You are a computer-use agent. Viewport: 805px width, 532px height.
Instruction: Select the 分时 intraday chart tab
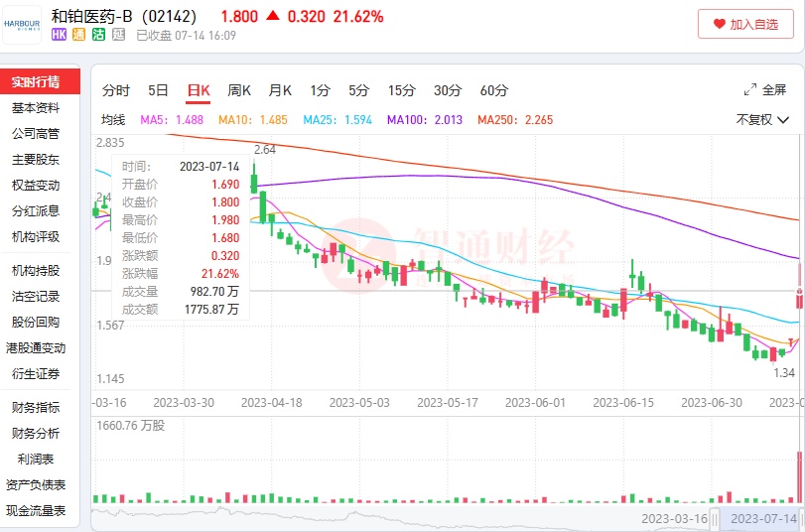coord(116,90)
